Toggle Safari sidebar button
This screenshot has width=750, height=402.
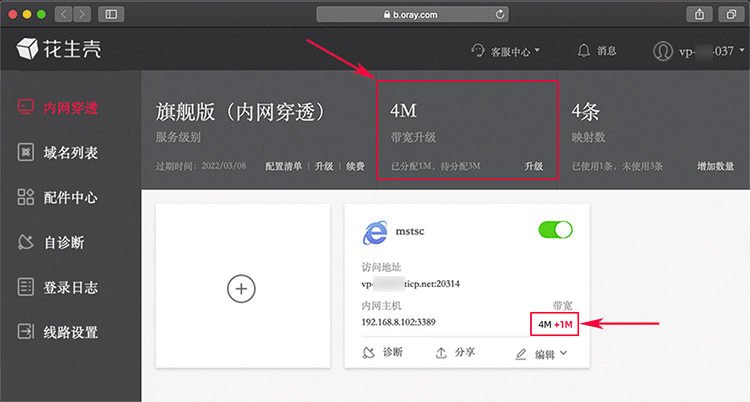point(111,14)
